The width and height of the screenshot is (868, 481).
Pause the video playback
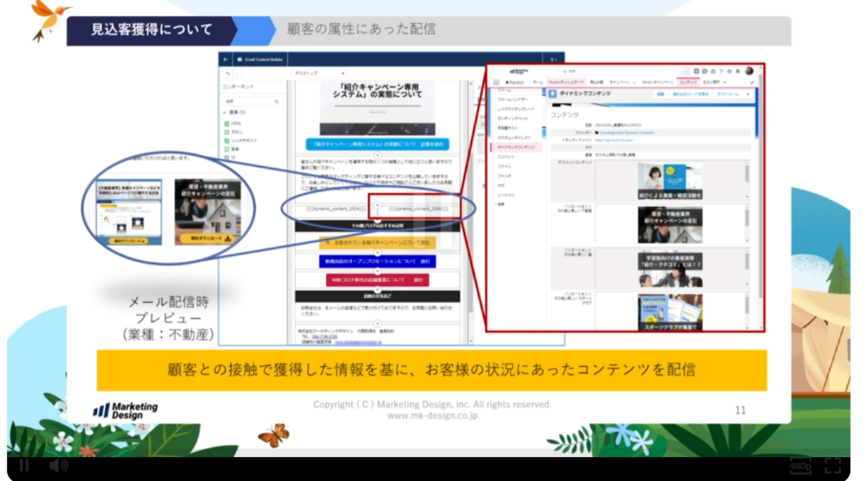(24, 466)
